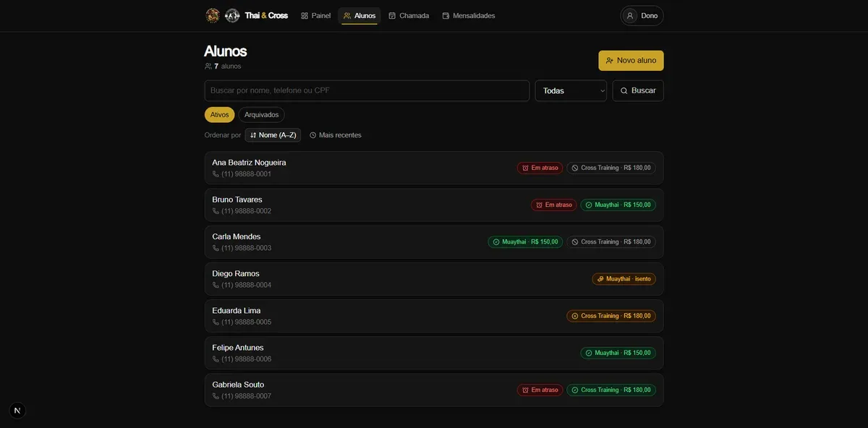Viewport: 868px width, 428px height.
Task: Focus the search by nome, telefone ou CPF field
Action: click(x=367, y=90)
